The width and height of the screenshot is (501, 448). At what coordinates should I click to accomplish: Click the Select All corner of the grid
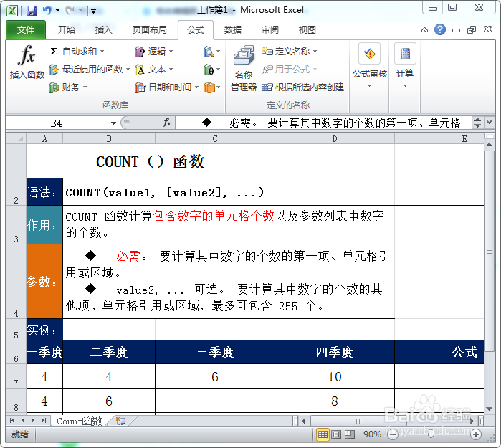coord(16,138)
